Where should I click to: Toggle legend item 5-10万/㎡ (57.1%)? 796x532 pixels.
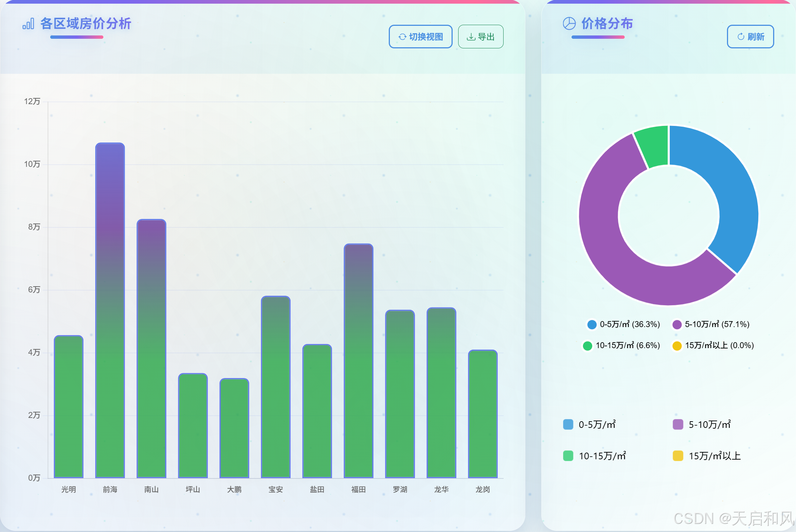pyautogui.click(x=711, y=325)
